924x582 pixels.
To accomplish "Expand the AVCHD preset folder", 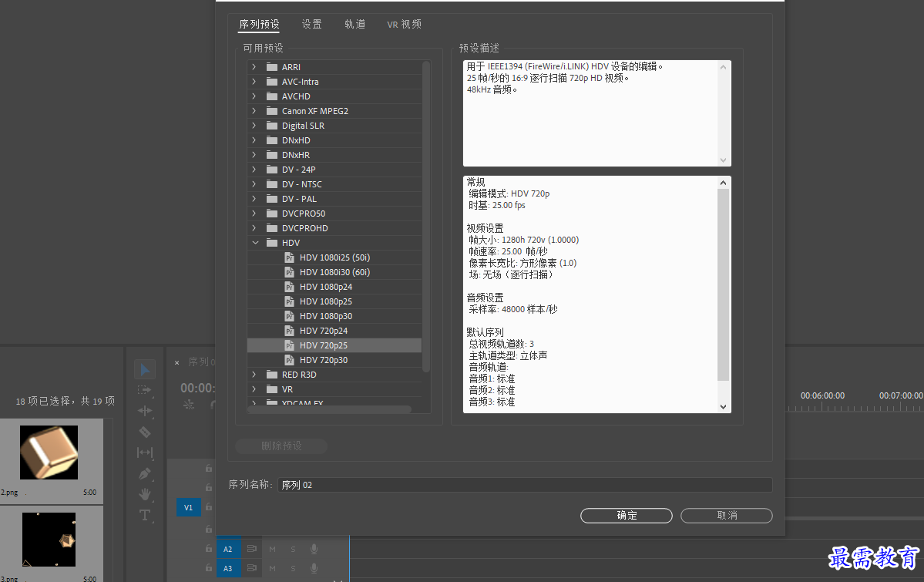I will pos(254,96).
